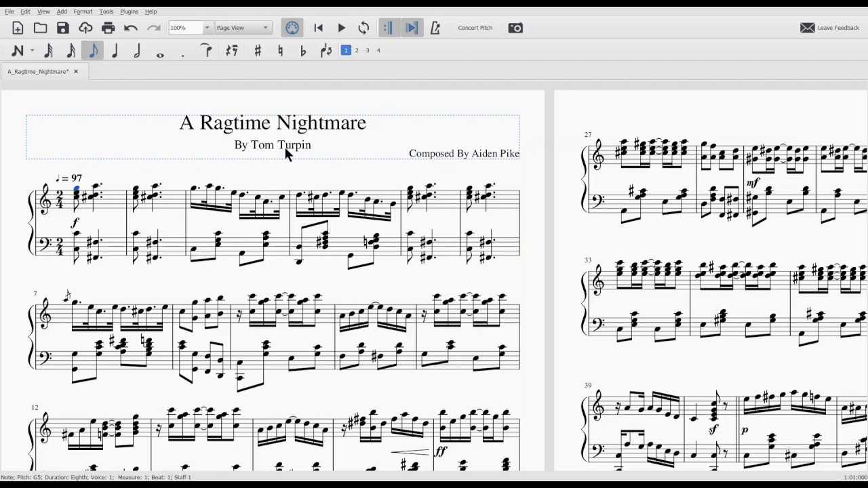The image size is (868, 488).
Task: Start playback with the Play button
Action: pos(342,28)
